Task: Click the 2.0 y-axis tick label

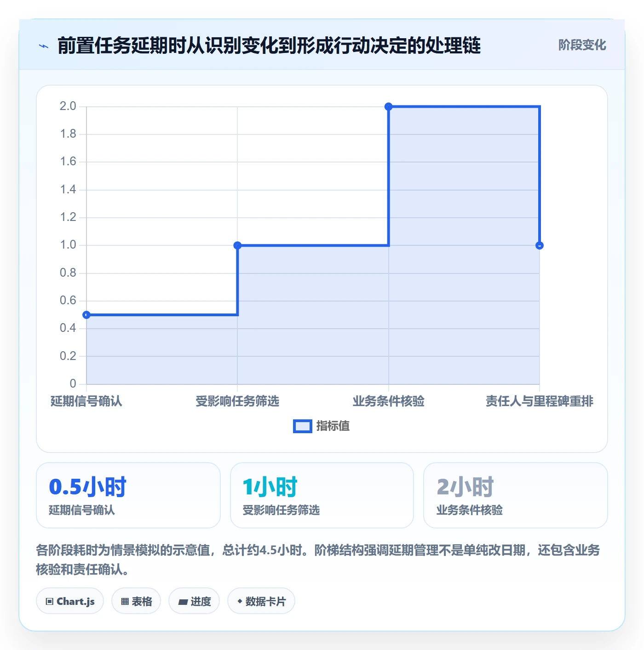Action: pos(68,106)
